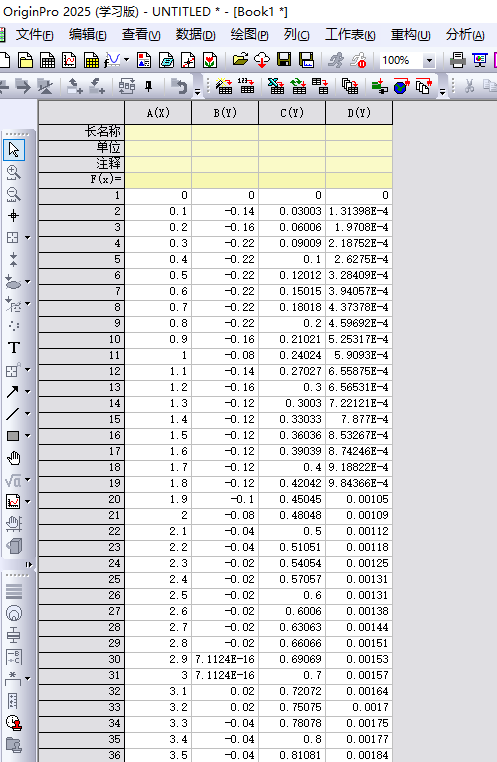Screen dimensions: 497x762
Task: Click the pushpin icon in toolbar
Action: point(149,87)
